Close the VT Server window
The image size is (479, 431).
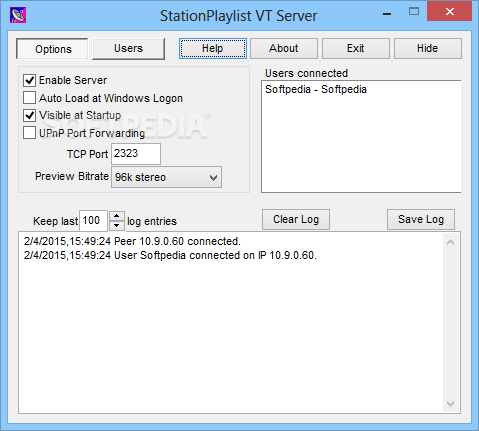tap(449, 12)
